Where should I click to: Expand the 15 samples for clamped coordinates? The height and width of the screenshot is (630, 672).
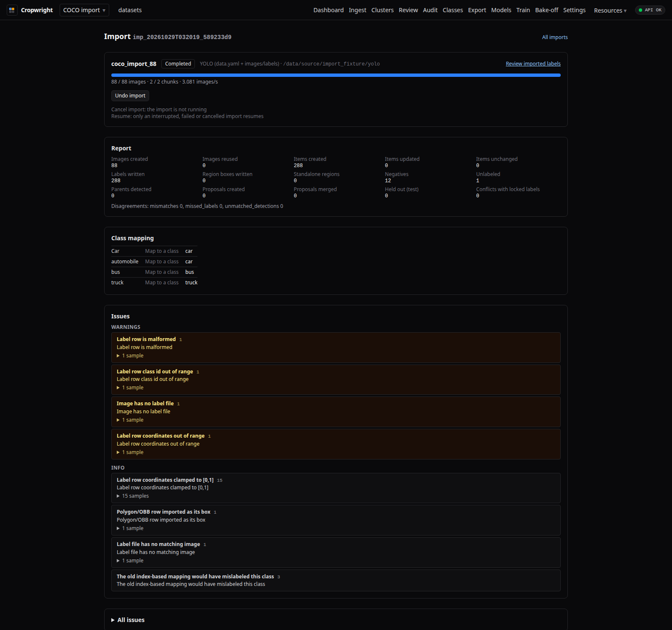(x=133, y=496)
